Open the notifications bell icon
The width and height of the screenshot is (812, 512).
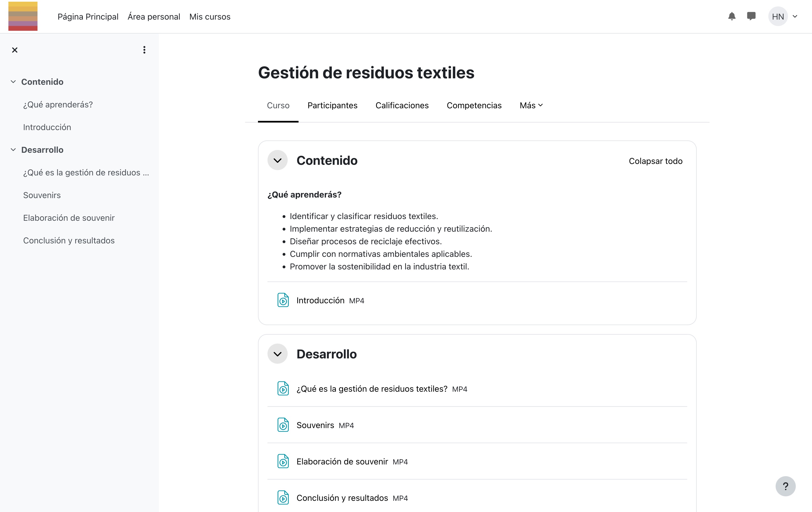(x=731, y=16)
